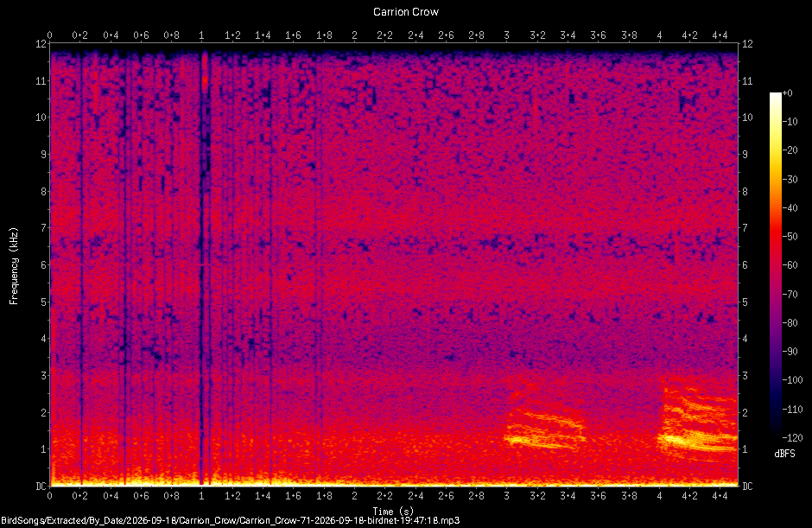Viewport: 812px width, 528px height.
Task: Click "2·6" on the top time axis
Action: [x=446, y=35]
